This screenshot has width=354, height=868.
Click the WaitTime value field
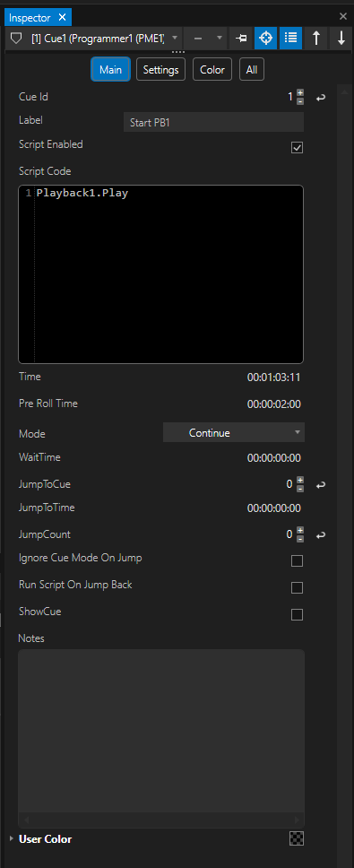274,458
